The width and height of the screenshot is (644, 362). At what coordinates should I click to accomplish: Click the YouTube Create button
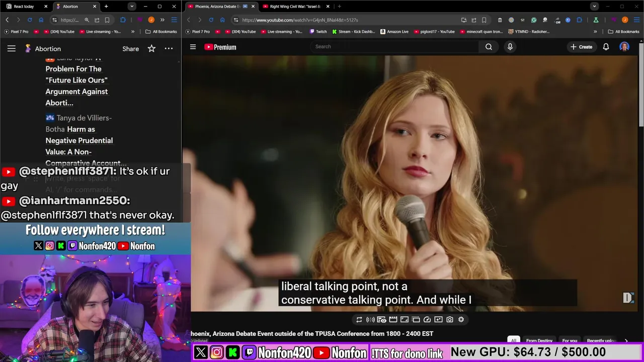click(x=581, y=47)
